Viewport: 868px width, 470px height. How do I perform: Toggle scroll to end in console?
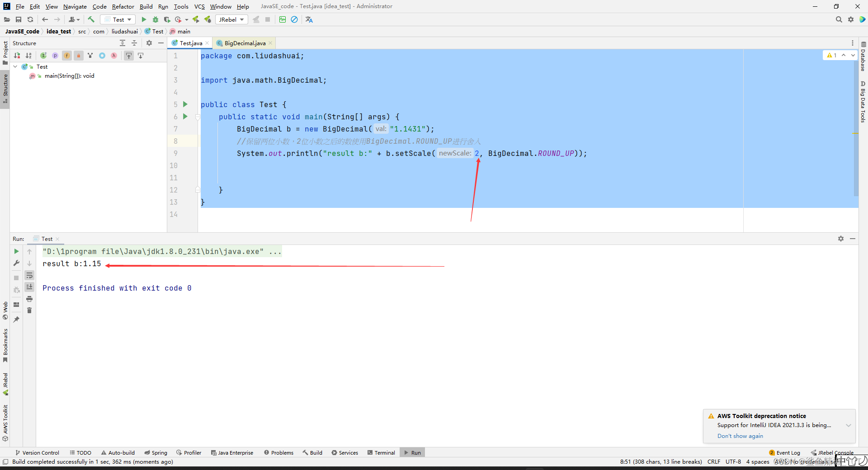(x=29, y=287)
